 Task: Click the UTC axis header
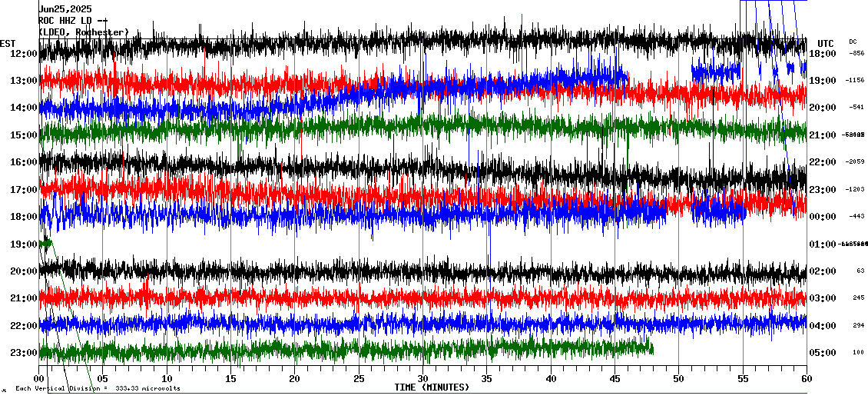click(825, 43)
